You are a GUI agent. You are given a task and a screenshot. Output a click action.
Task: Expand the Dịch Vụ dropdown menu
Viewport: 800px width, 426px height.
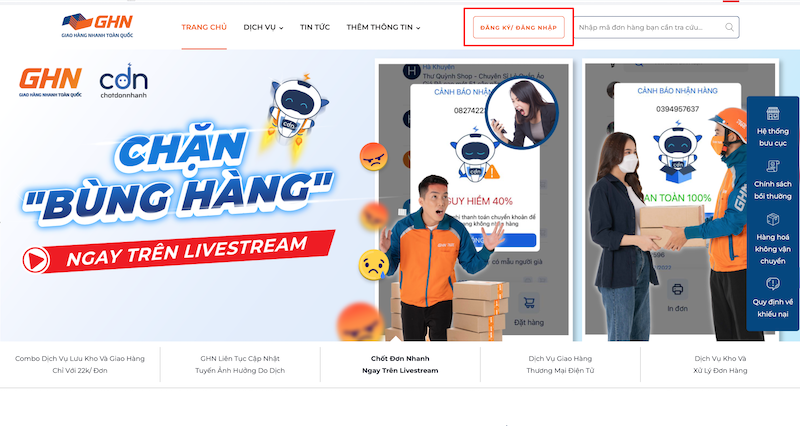pyautogui.click(x=263, y=27)
